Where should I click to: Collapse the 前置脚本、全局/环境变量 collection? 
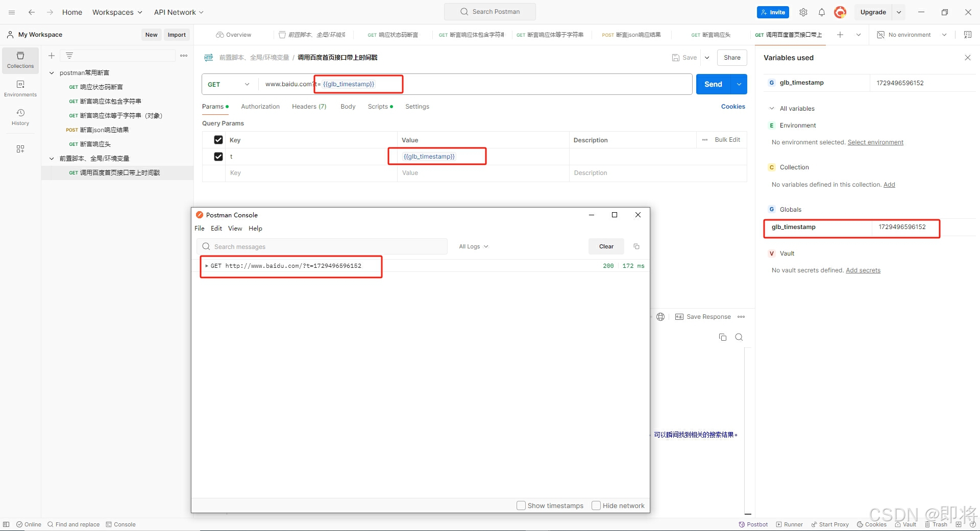pyautogui.click(x=52, y=159)
